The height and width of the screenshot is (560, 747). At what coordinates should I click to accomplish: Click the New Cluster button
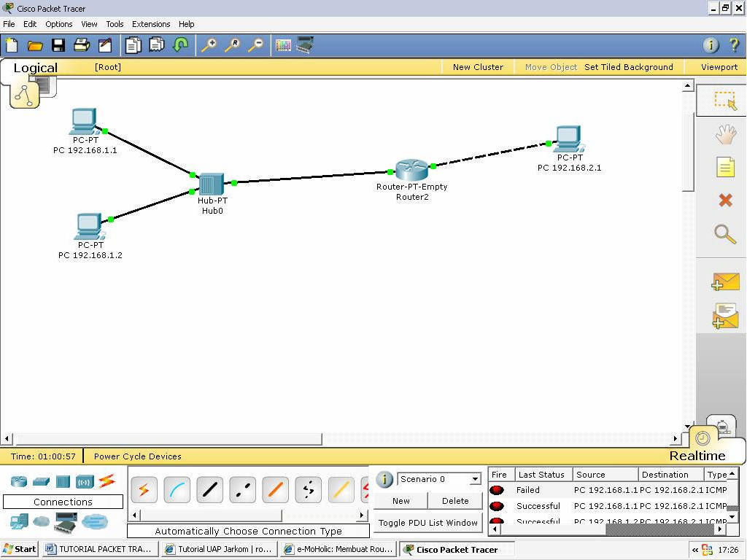(478, 67)
